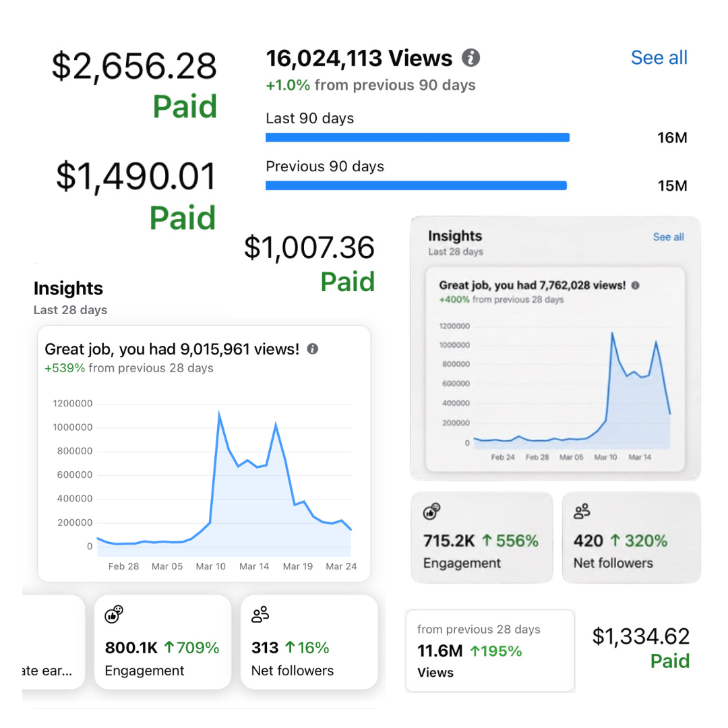Click followers icon above 313 Net followers

pyautogui.click(x=260, y=614)
